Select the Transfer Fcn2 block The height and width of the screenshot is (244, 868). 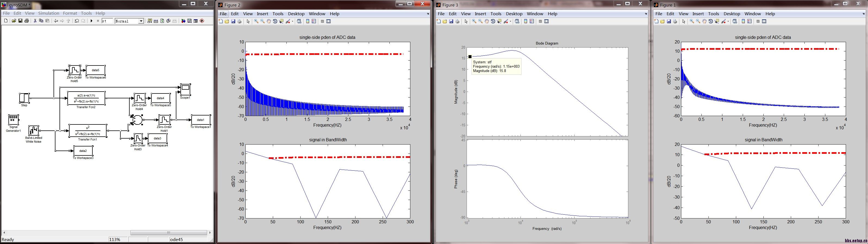[x=86, y=98]
